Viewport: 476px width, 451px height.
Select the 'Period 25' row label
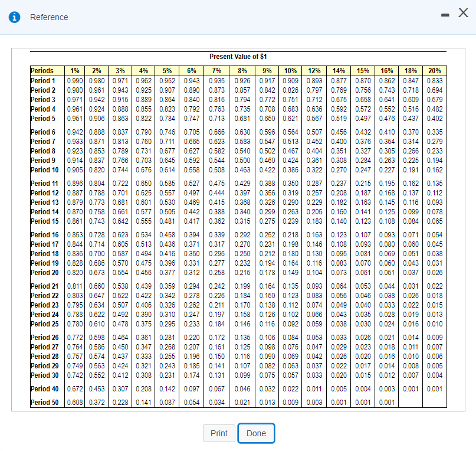click(x=44, y=323)
